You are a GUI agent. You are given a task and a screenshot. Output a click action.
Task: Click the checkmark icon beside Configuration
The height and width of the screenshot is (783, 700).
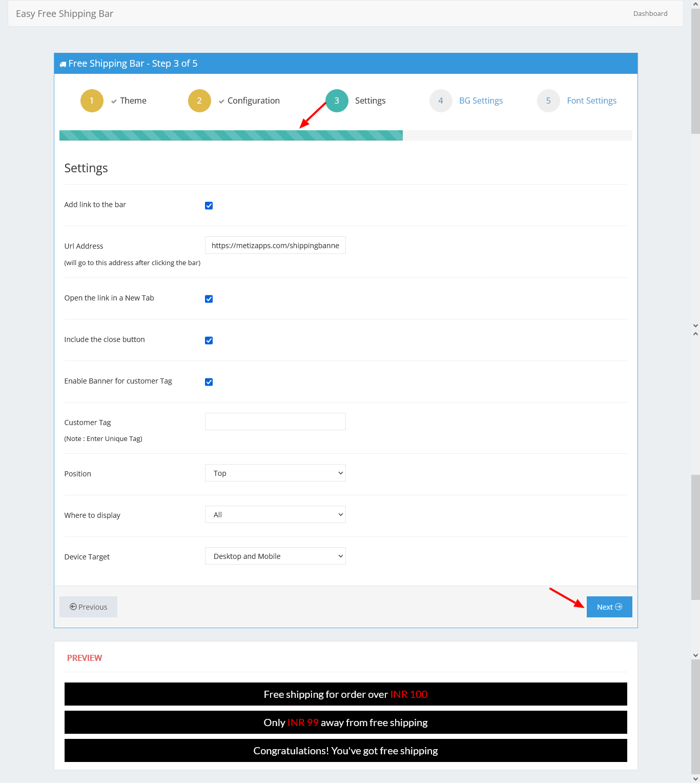tap(221, 102)
